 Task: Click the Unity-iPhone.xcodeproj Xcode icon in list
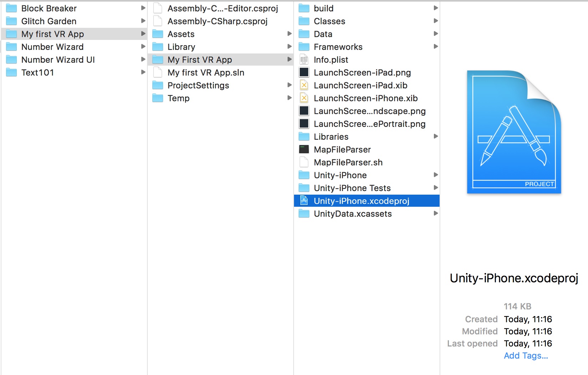tap(304, 201)
